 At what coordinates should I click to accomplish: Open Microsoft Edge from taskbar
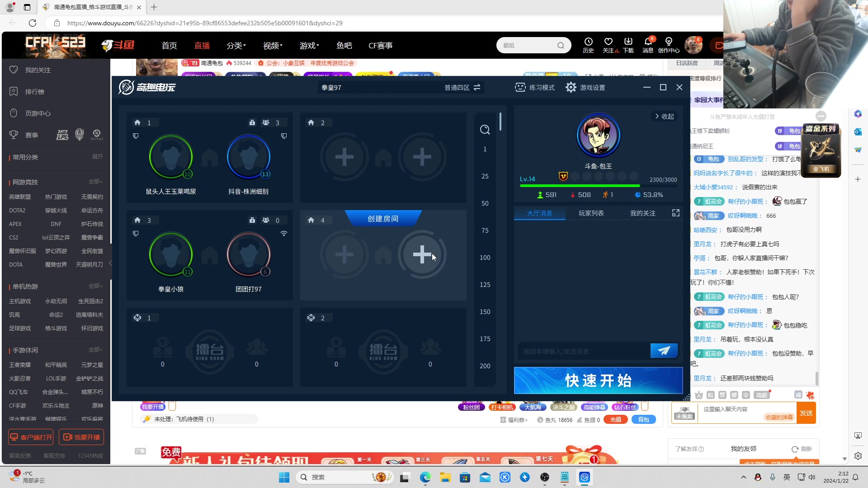coord(425,477)
